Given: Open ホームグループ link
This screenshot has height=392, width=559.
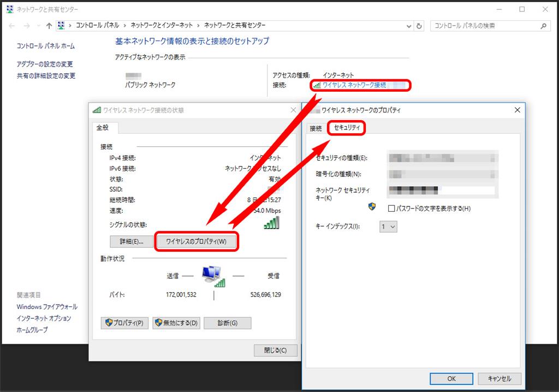Looking at the screenshot, I should (32, 330).
